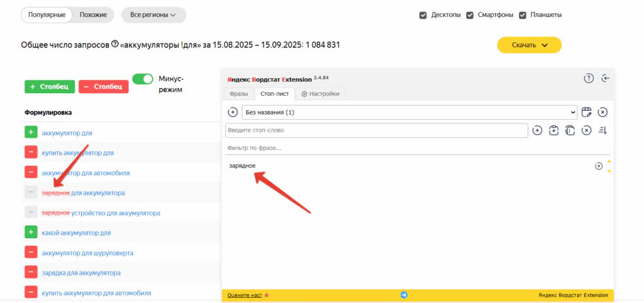Uncheck the Десктопы checkbox
644x303 pixels.
(423, 15)
